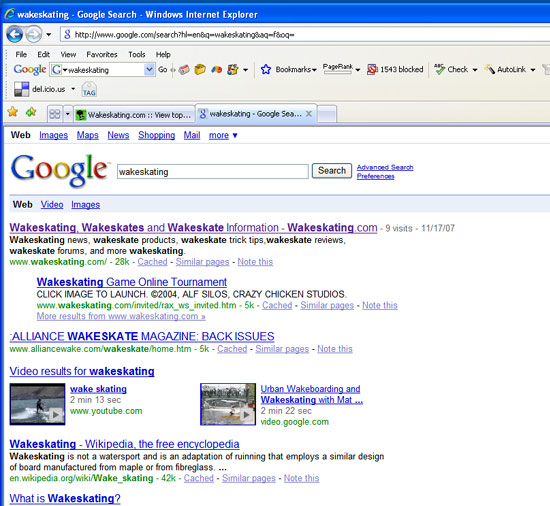Click the colorful pinwheel toolbar icon
Screen dimensions: 550x506
216,69
